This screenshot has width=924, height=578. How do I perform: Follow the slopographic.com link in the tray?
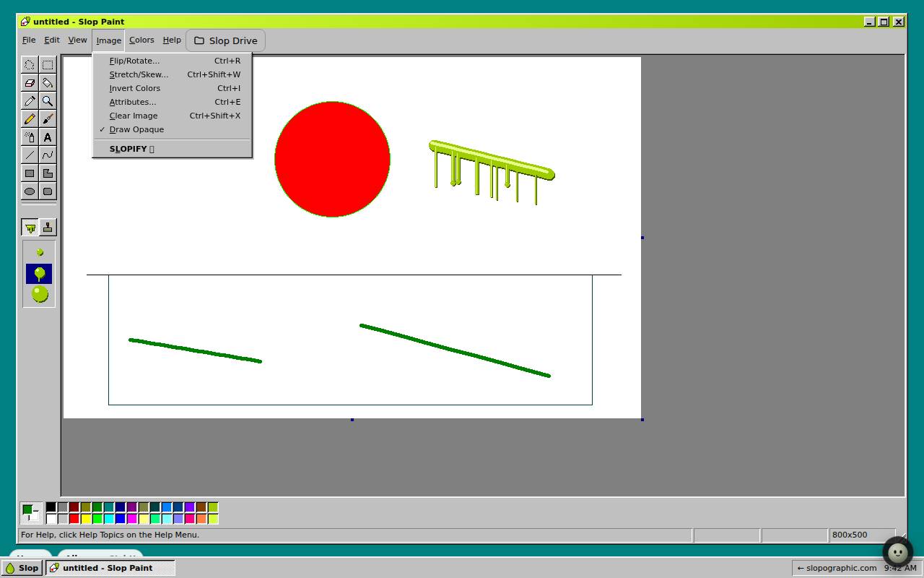pyautogui.click(x=837, y=568)
